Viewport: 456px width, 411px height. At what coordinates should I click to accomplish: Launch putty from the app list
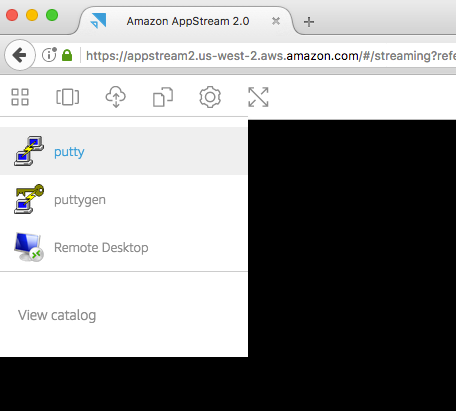click(124, 151)
